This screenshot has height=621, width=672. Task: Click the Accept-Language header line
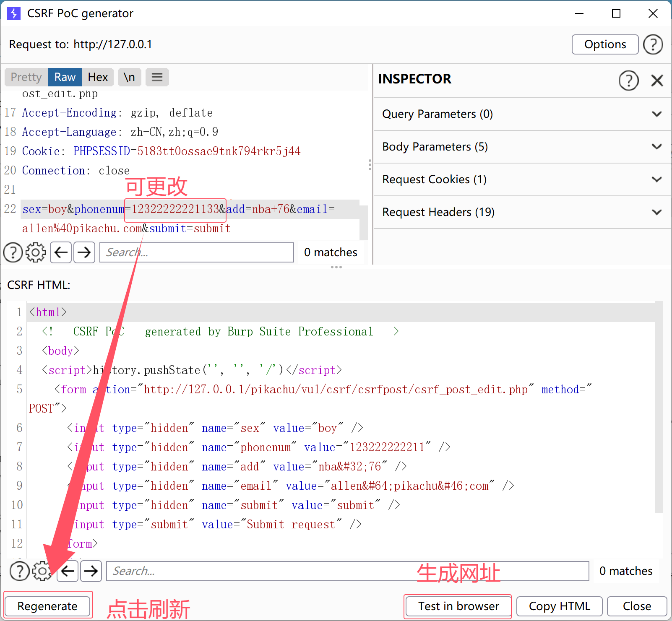[x=120, y=132]
